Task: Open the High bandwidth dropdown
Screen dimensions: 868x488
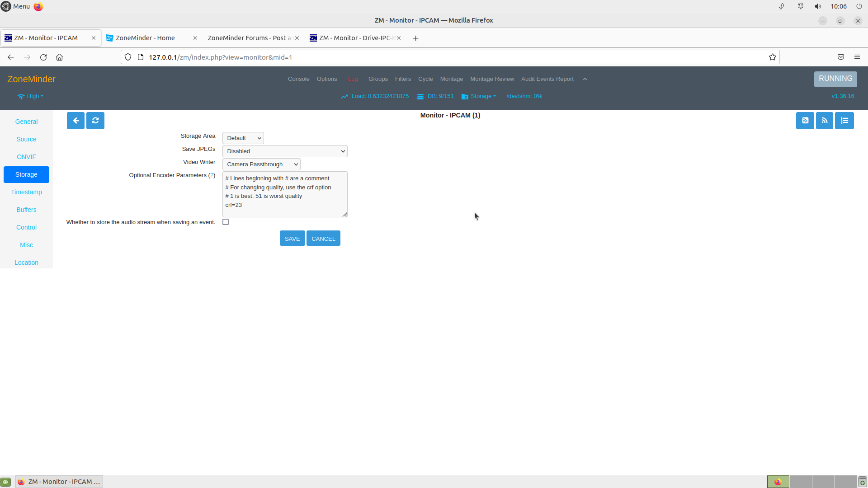Action: pyautogui.click(x=30, y=96)
